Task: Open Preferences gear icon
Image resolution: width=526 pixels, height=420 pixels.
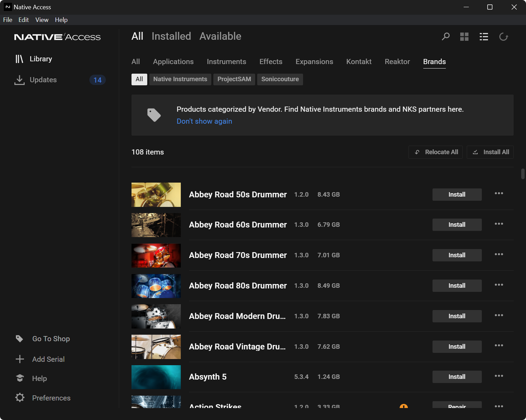Action: [x=20, y=398]
